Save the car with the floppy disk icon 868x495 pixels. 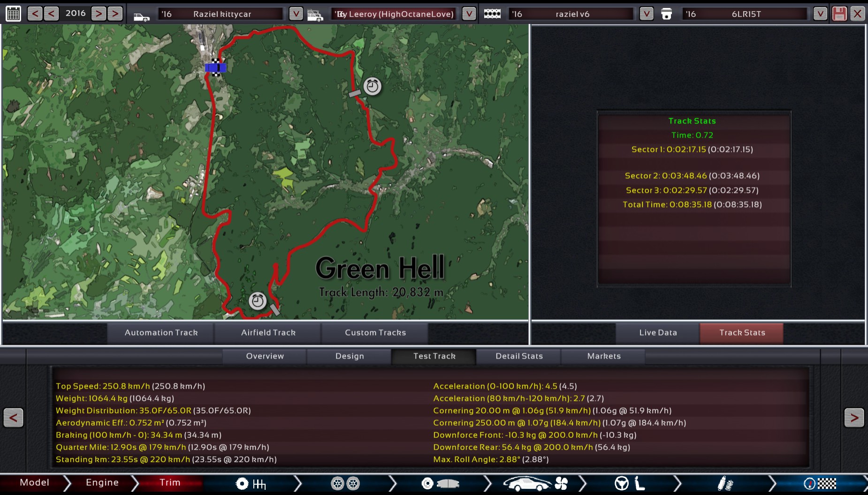click(x=839, y=14)
